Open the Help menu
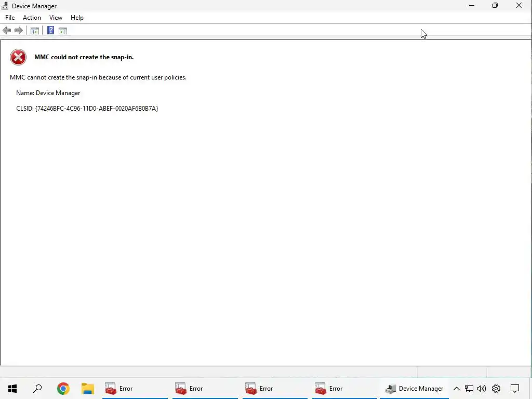Viewport: 532px width, 399px height. 77,18
